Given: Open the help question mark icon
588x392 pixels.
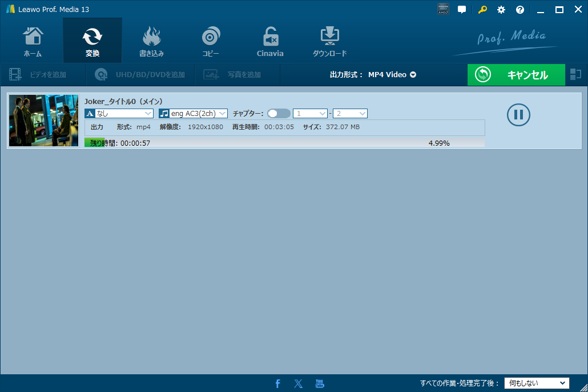Looking at the screenshot, I should [519, 10].
